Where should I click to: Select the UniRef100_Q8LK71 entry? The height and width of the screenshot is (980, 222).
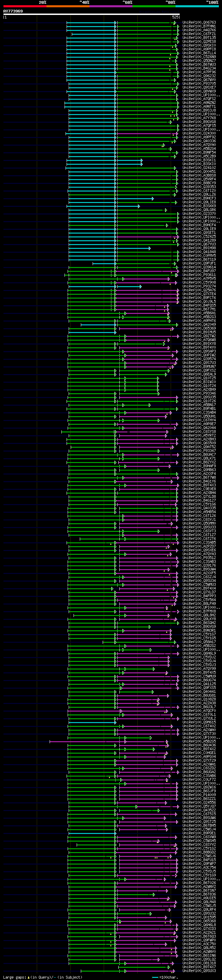pos(199,458)
